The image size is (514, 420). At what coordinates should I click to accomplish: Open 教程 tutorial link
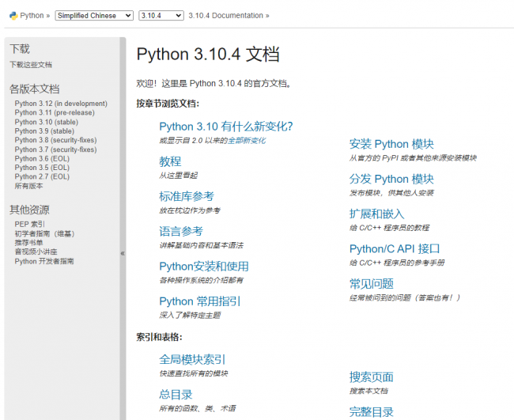coord(170,161)
